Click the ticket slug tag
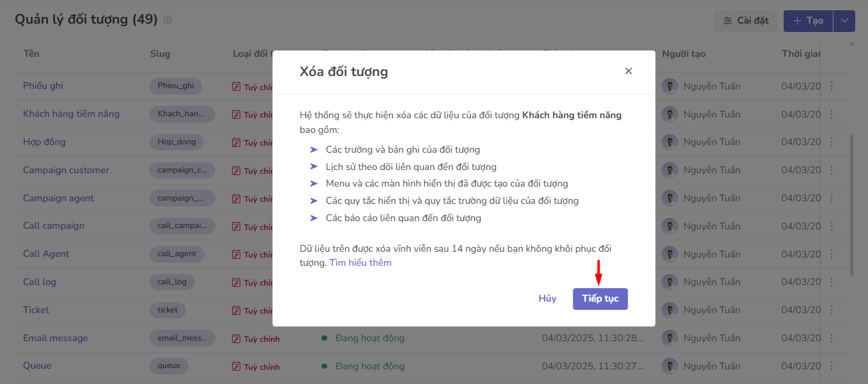 tap(167, 310)
